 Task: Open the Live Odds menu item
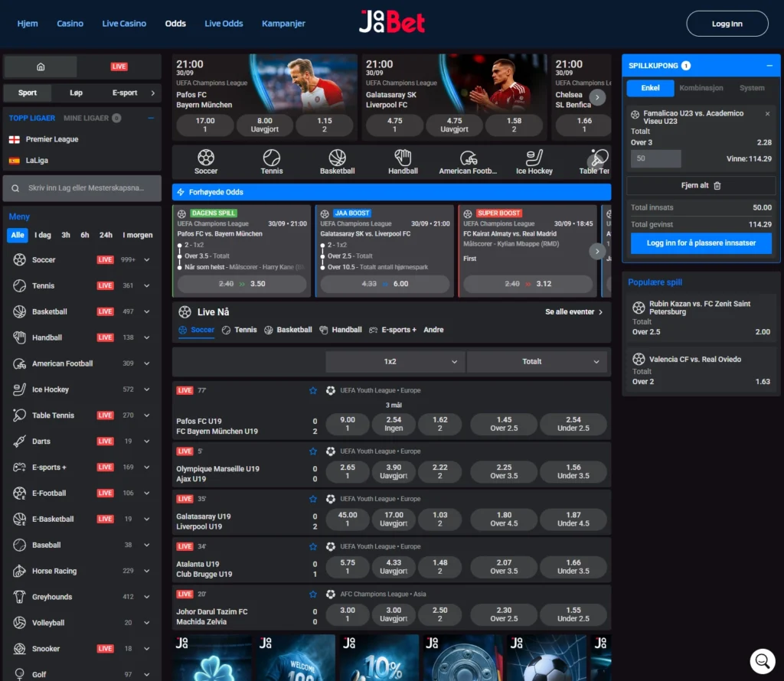(224, 23)
